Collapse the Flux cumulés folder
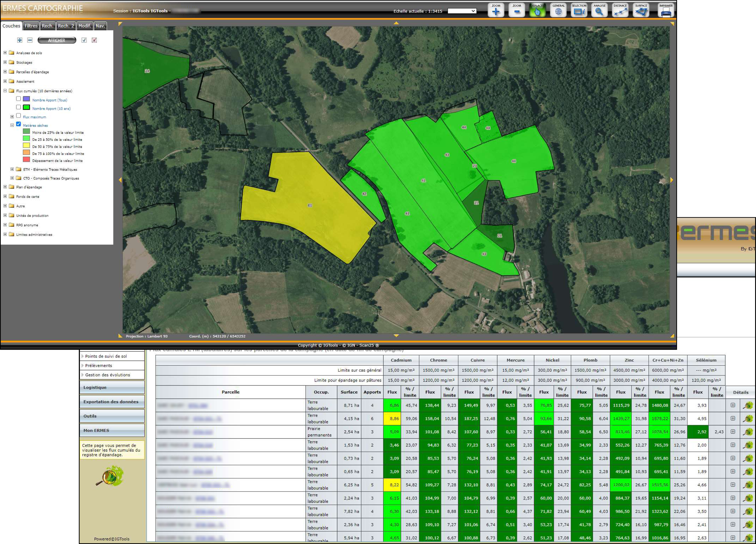This screenshot has height=544, width=756. pos(5,91)
